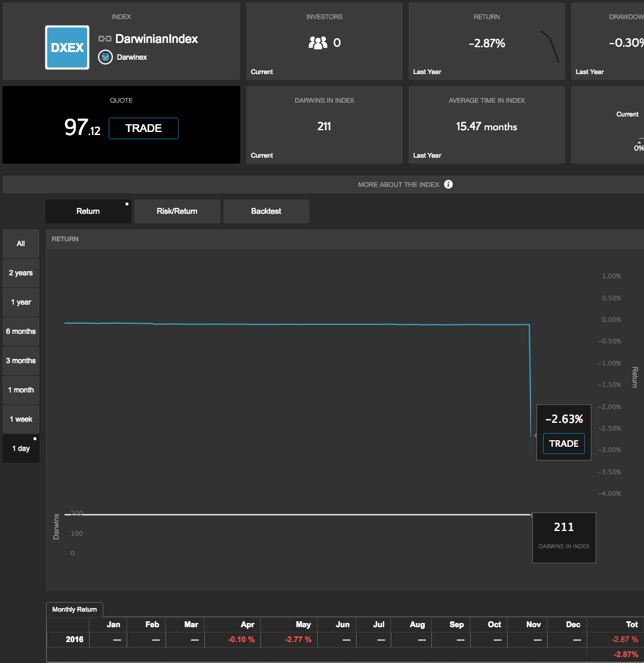Click the DXEX index logo
Viewport: 644px width, 663px height.
point(67,47)
